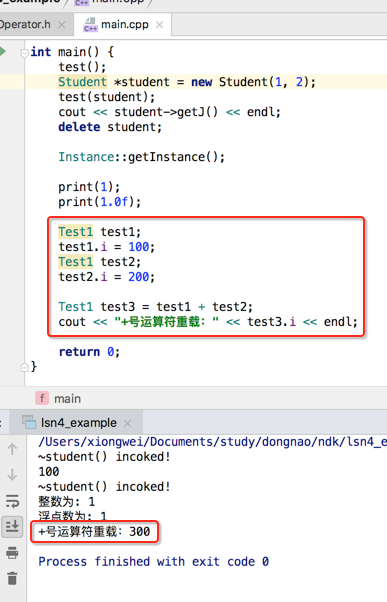Click the print console output icon
Viewport: 387px width, 602px height.
[12, 552]
